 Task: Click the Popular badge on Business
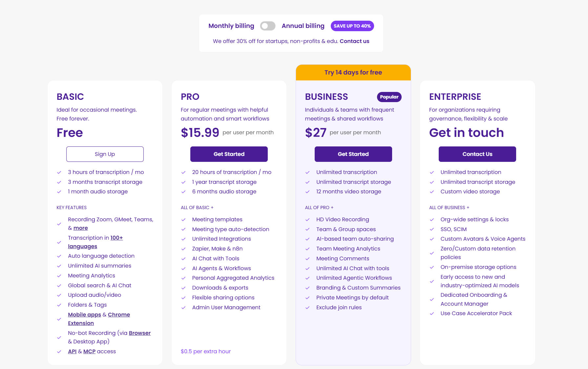tap(389, 97)
